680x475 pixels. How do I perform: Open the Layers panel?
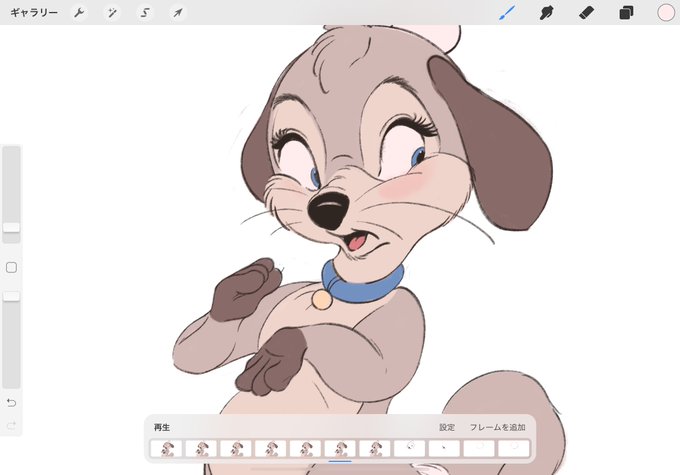pyautogui.click(x=626, y=13)
